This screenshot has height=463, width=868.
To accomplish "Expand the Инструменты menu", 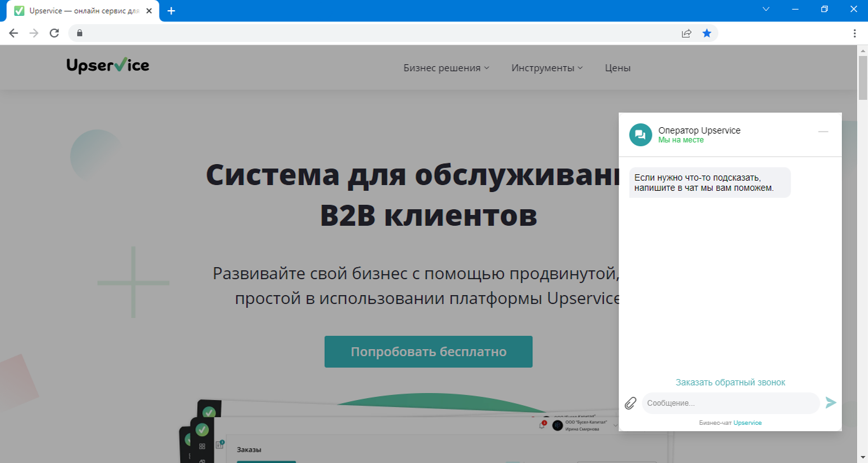I will [547, 67].
